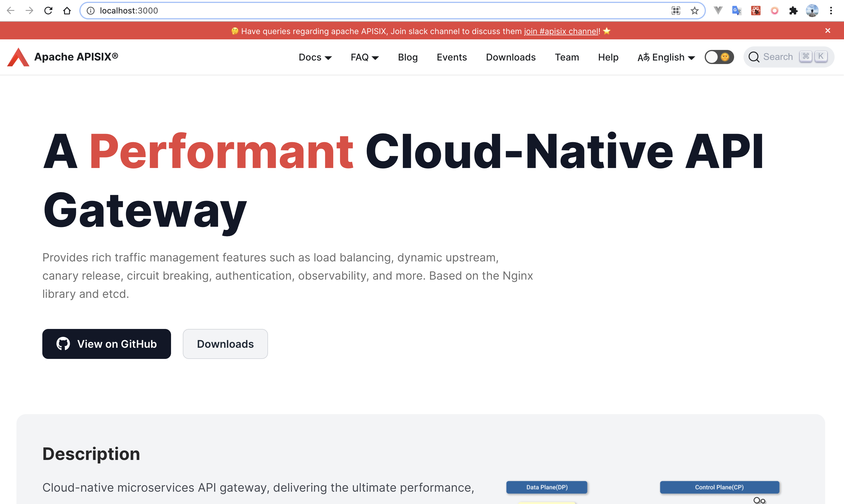Bookmark this page with the star icon
Viewport: 844px width, 504px height.
point(694,11)
